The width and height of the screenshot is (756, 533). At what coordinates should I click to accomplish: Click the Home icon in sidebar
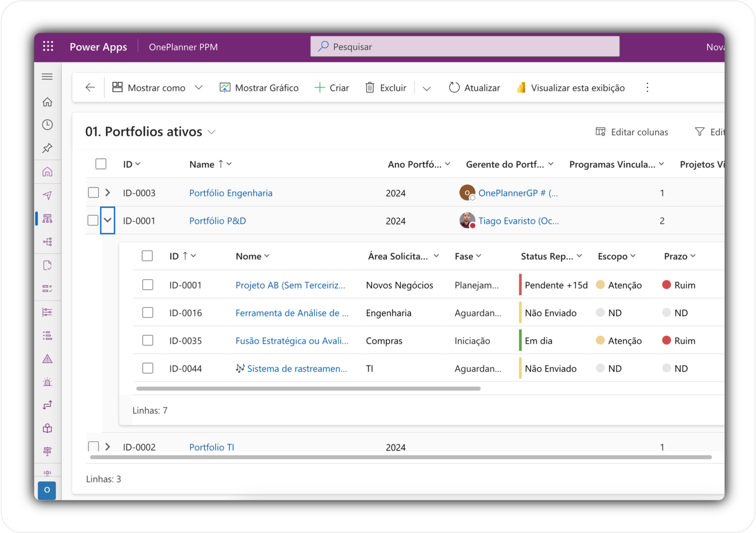47,102
